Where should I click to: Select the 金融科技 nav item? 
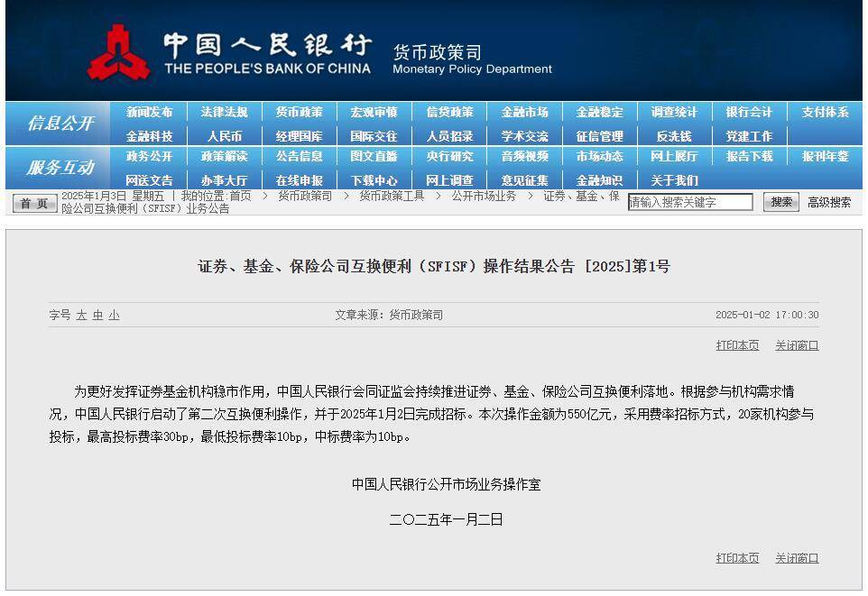tap(150, 136)
